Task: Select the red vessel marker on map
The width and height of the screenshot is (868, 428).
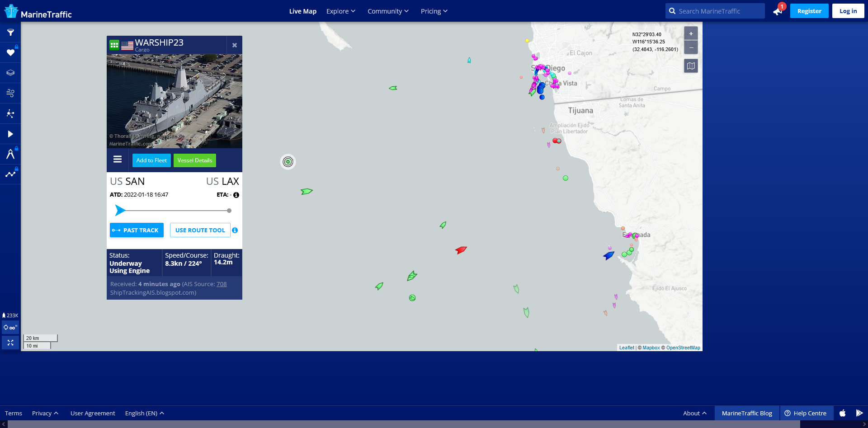Action: pos(461,249)
